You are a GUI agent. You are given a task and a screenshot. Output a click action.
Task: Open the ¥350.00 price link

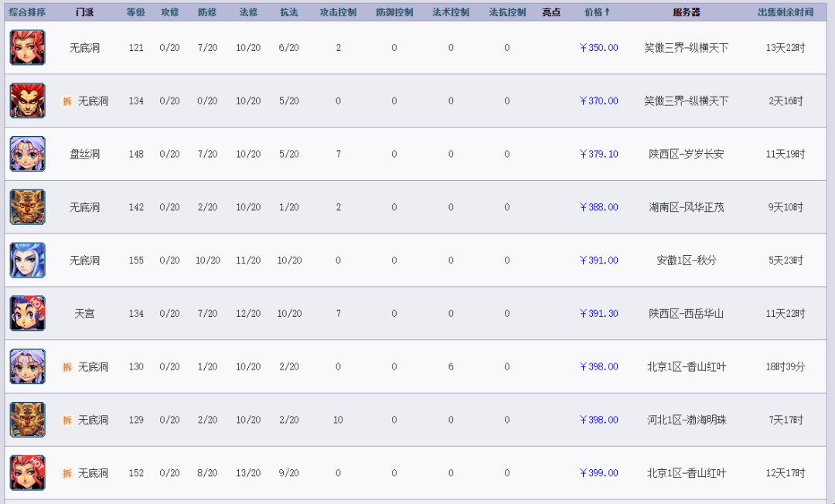coord(598,48)
